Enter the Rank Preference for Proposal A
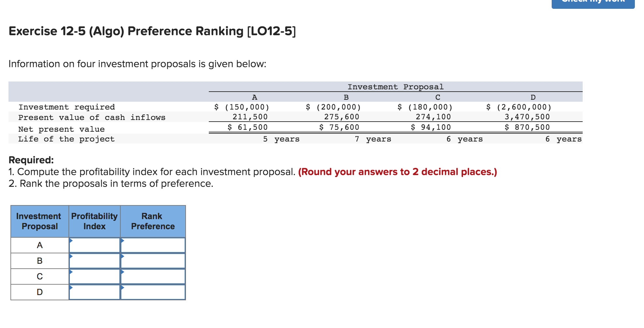The height and width of the screenshot is (328, 644). click(153, 245)
